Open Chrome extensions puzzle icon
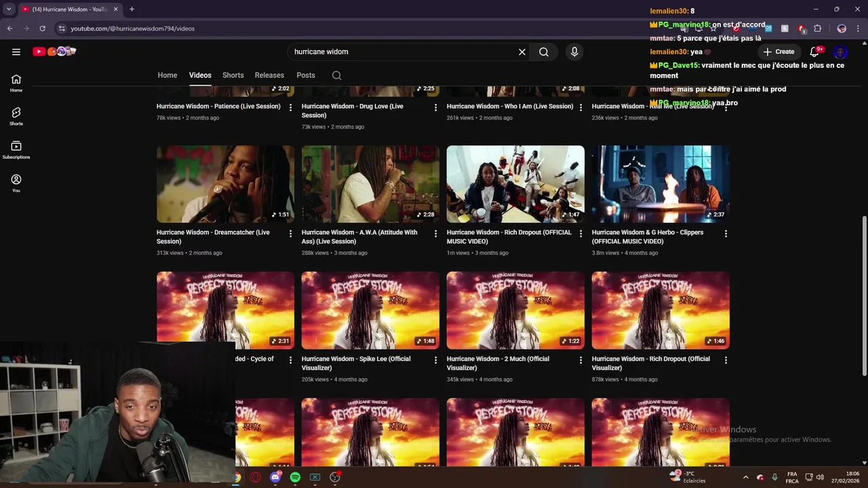The height and width of the screenshot is (488, 868). 818,28
